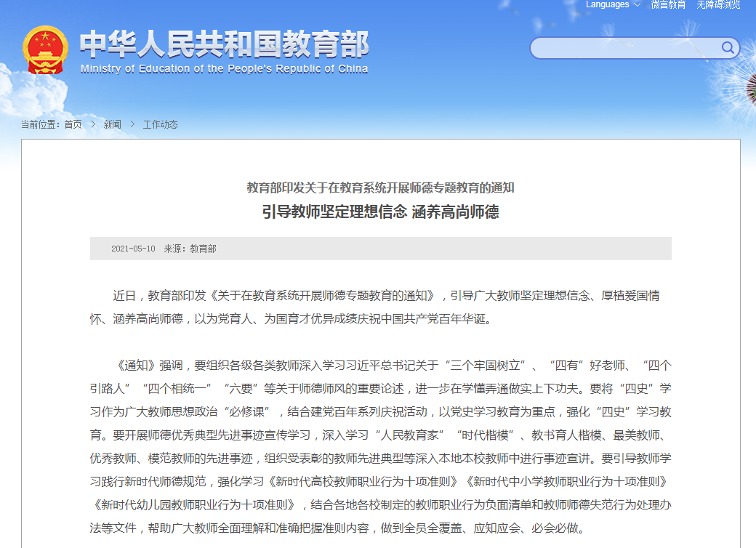Screen dimensions: 756x548
Task: Click the article subtitle 教育部印发关于在教育系统开展师德专题教育的通知
Action: coord(380,188)
